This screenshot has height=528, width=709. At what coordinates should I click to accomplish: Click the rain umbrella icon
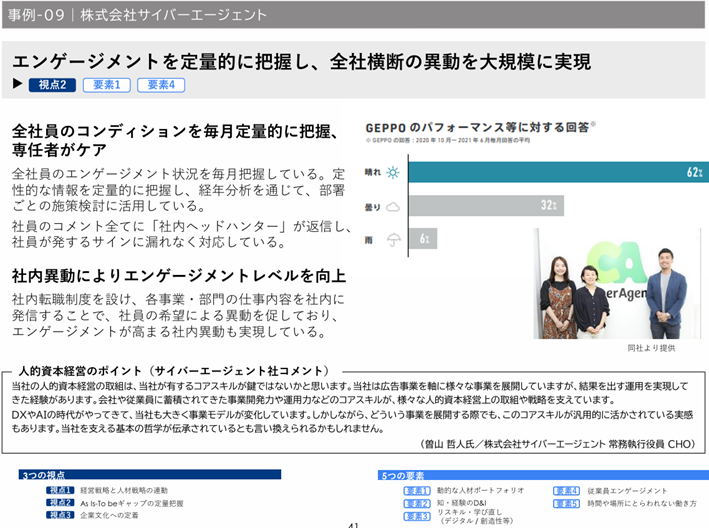coord(393,239)
